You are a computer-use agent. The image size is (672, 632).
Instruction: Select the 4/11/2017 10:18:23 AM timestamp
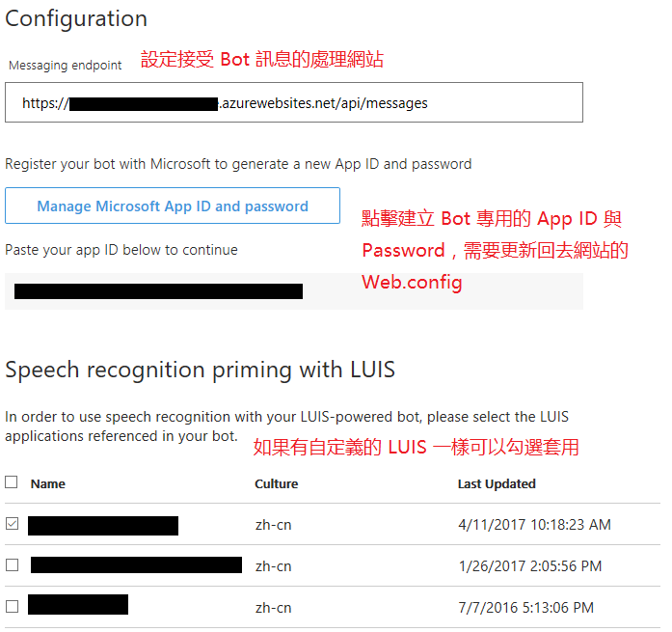533,525
